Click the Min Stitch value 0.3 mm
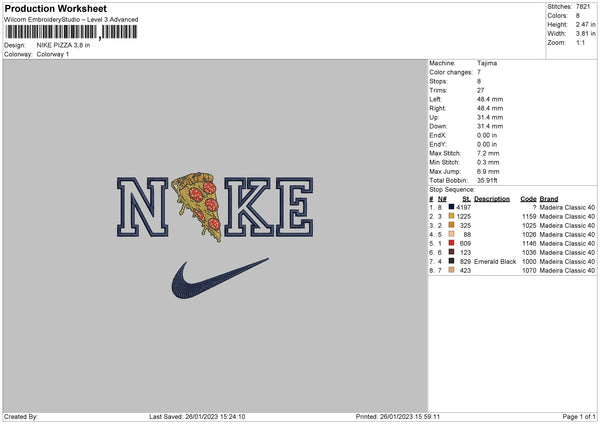The width and height of the screenshot is (600, 424). click(x=488, y=162)
